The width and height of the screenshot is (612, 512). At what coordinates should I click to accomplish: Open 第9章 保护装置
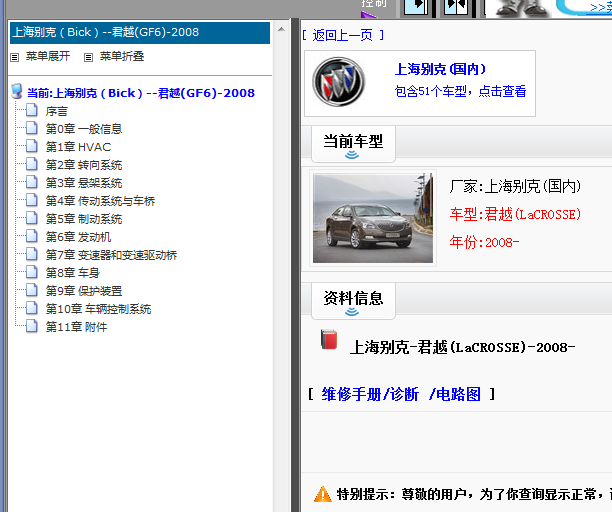[x=84, y=291]
